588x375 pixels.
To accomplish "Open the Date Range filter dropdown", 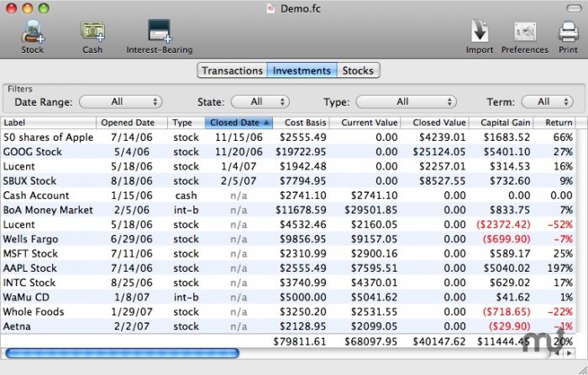I will (x=121, y=102).
